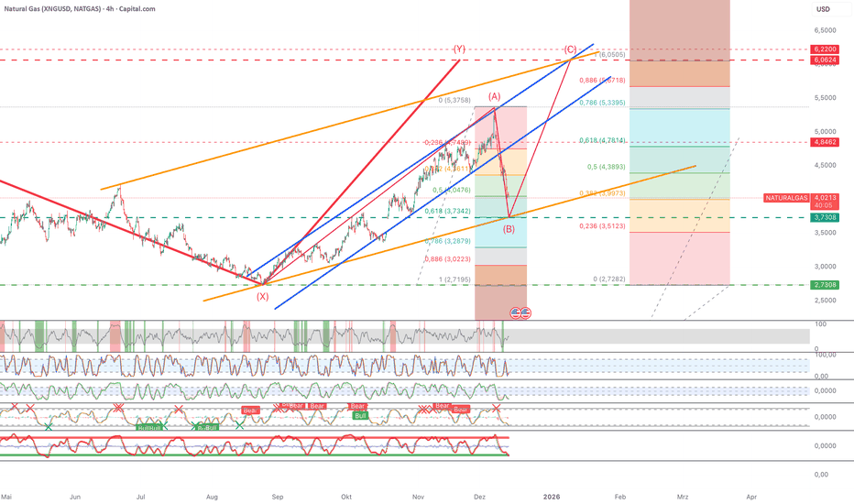Click the red price label 6,0624
Image resolution: width=854 pixels, height=504 pixels.
(x=825, y=60)
